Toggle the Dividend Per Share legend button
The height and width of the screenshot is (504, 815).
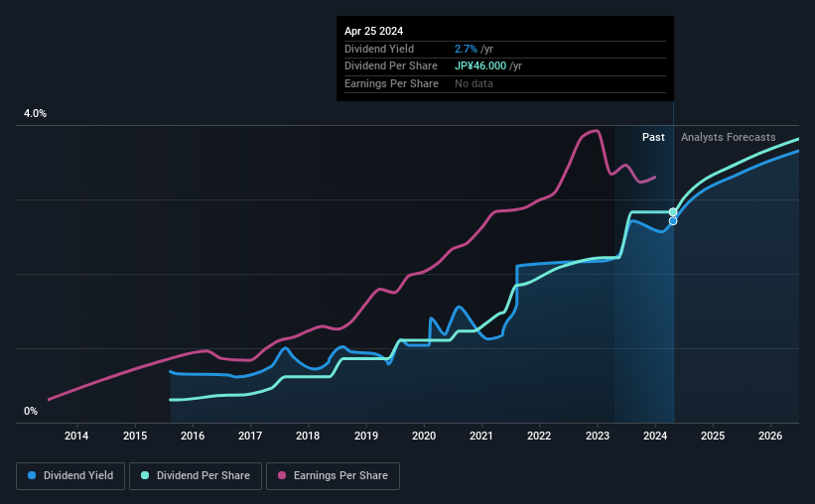point(196,476)
